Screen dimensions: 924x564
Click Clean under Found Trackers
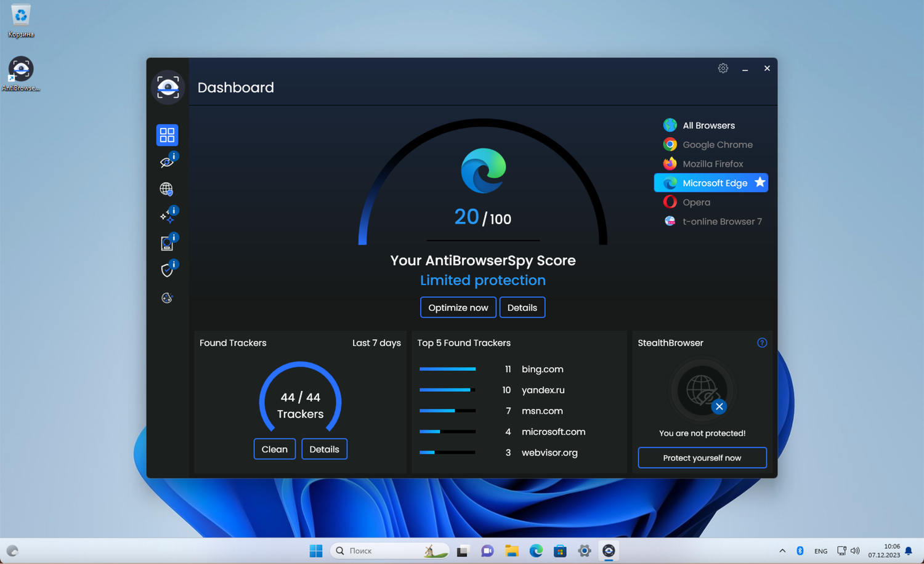(274, 448)
